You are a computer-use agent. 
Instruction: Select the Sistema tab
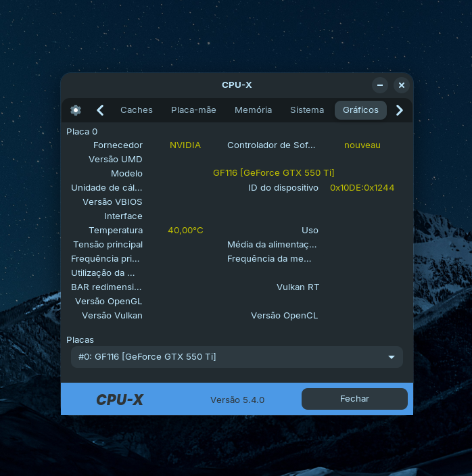[307, 110]
